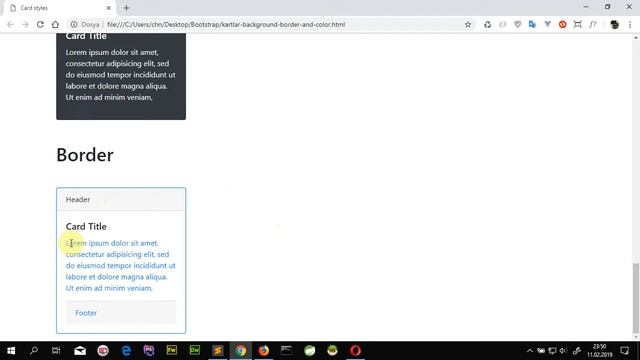Open the Chrome three-dot menu
This screenshot has width=640, height=360.
pos(630,24)
